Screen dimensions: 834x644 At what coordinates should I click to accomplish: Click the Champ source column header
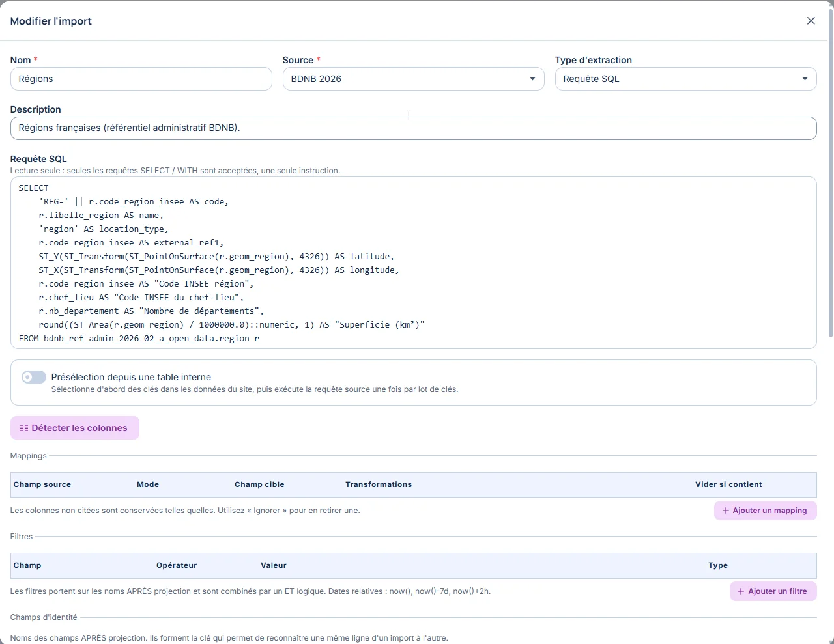pyautogui.click(x=42, y=484)
